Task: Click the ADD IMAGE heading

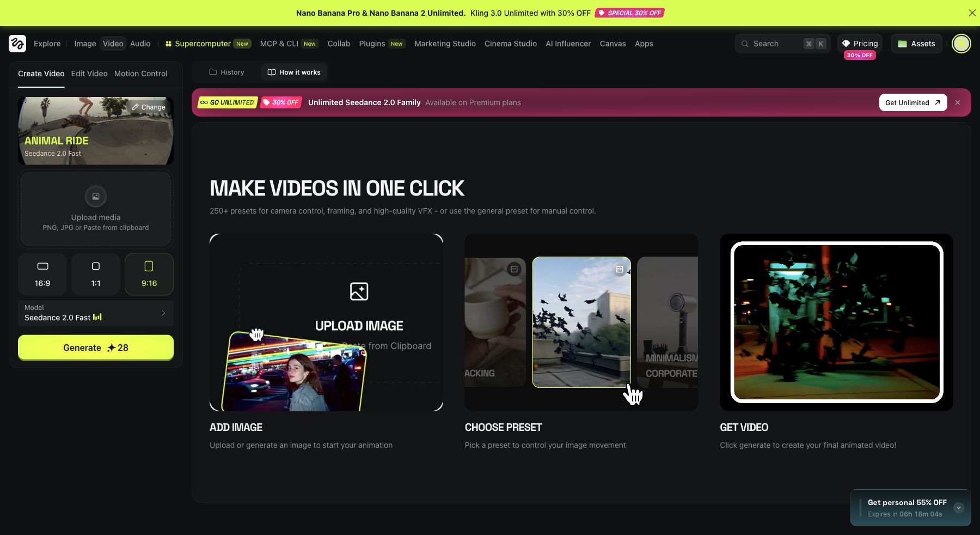Action: click(x=236, y=428)
